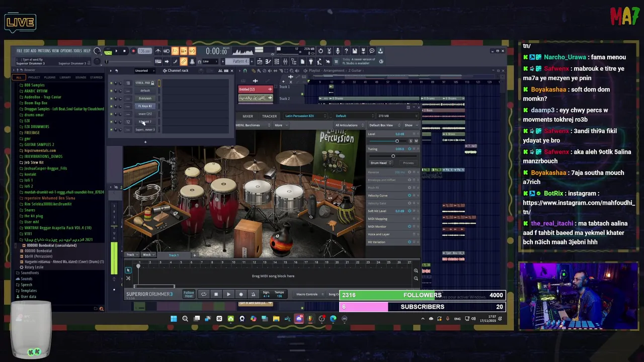Open the Default preset dropdown

[x=354, y=116]
